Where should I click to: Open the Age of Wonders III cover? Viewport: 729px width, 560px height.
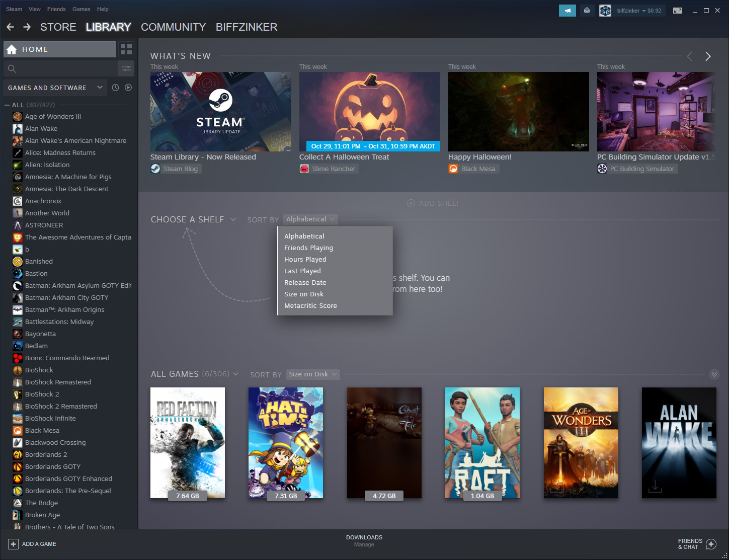(581, 443)
